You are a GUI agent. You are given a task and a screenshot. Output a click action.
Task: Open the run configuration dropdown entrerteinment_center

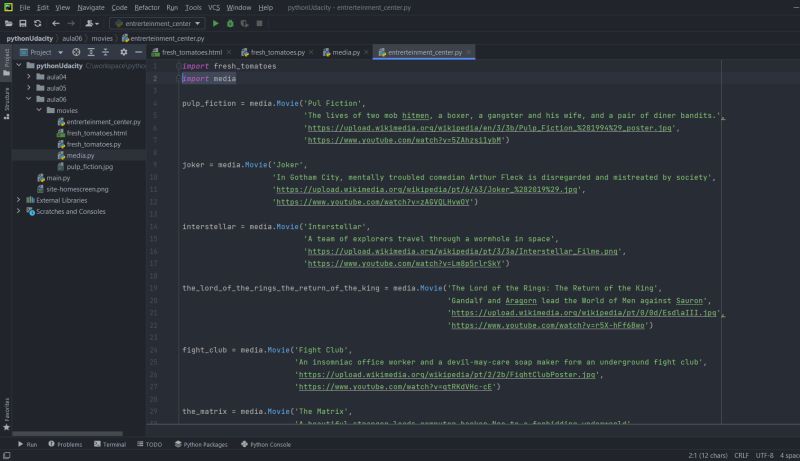pyautogui.click(x=157, y=23)
